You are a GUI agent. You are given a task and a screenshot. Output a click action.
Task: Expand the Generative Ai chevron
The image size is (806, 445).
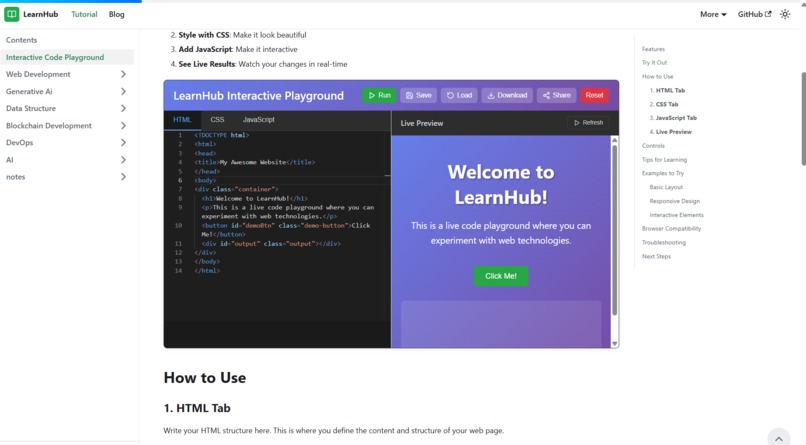tap(123, 91)
